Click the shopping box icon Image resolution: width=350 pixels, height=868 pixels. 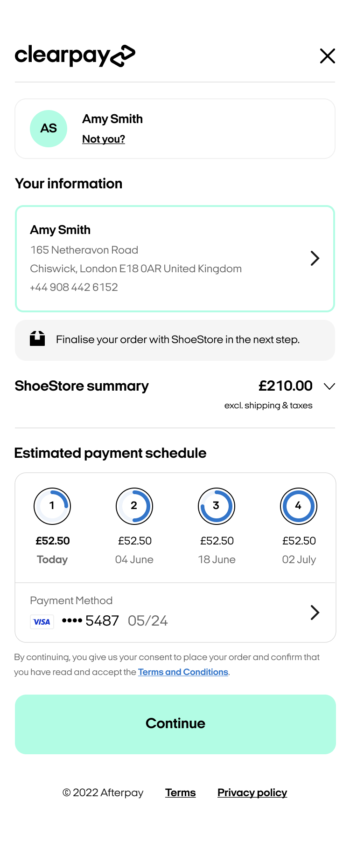37,339
